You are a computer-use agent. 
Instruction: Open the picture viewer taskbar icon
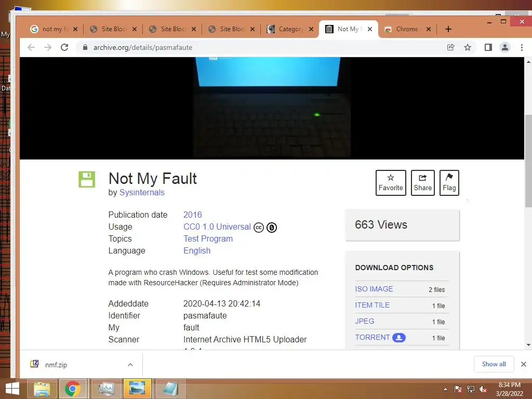pyautogui.click(x=137, y=389)
